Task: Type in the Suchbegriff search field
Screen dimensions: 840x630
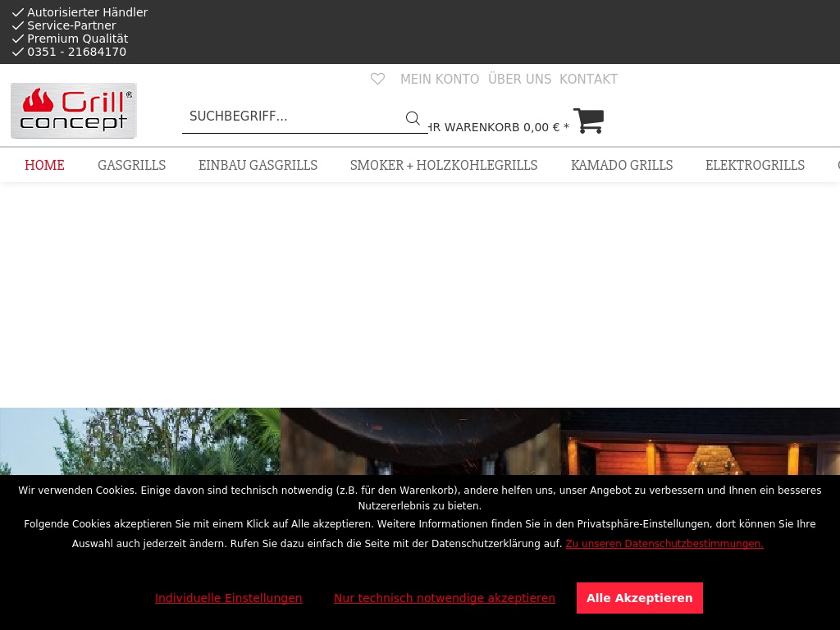Action: pyautogui.click(x=291, y=116)
